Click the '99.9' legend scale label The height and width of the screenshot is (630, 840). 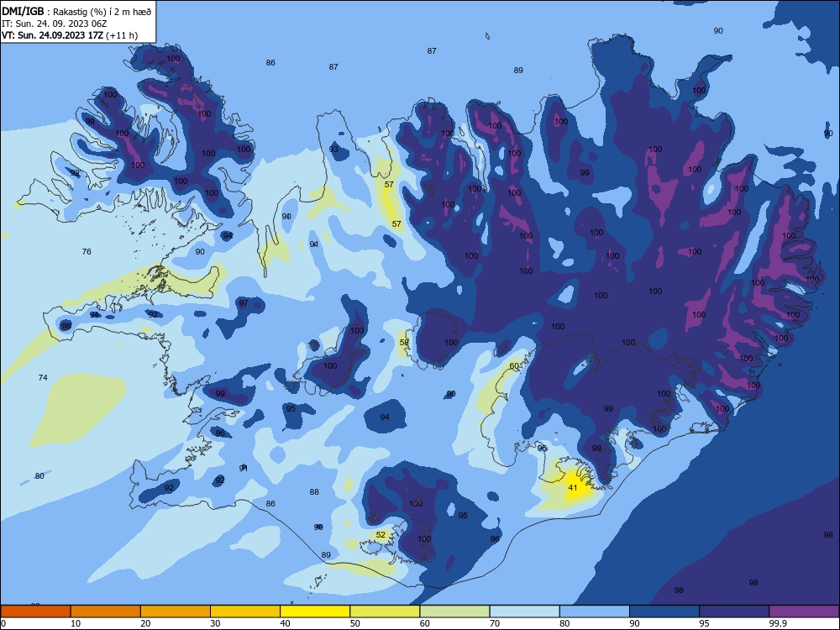point(777,623)
